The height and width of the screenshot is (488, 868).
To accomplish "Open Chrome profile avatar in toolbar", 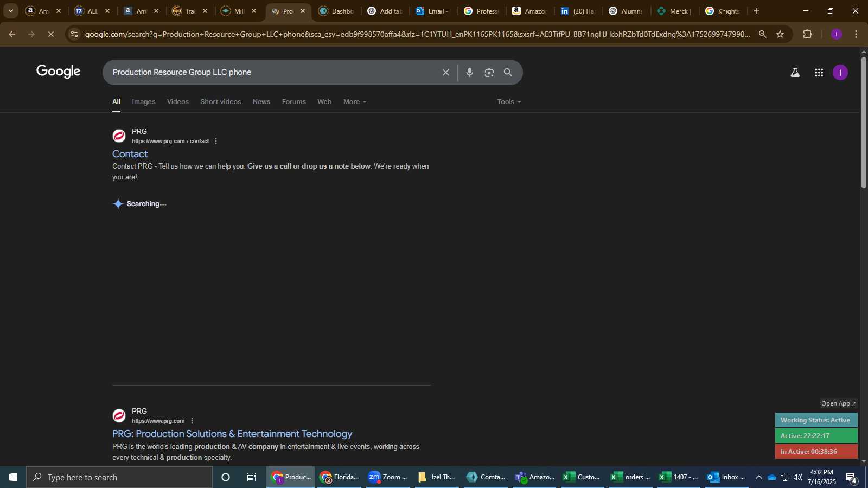I will [x=837, y=34].
